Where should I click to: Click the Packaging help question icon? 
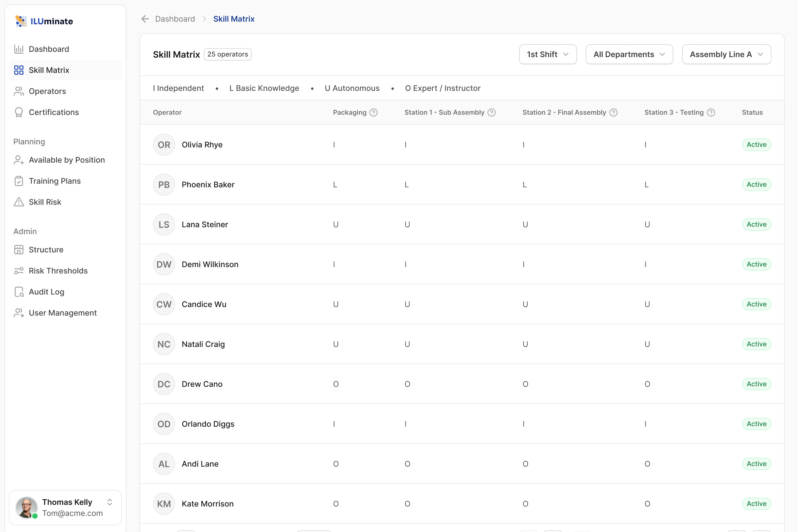(x=374, y=113)
